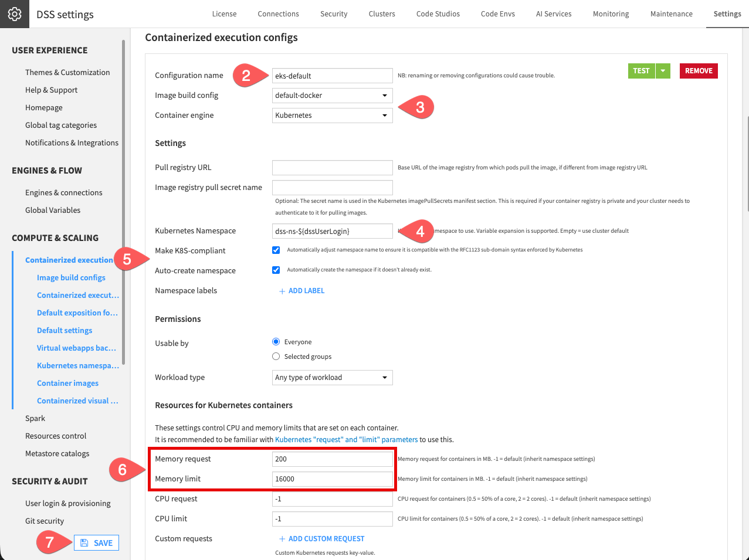The width and height of the screenshot is (749, 560).
Task: Click the green TEST button
Action: click(642, 71)
